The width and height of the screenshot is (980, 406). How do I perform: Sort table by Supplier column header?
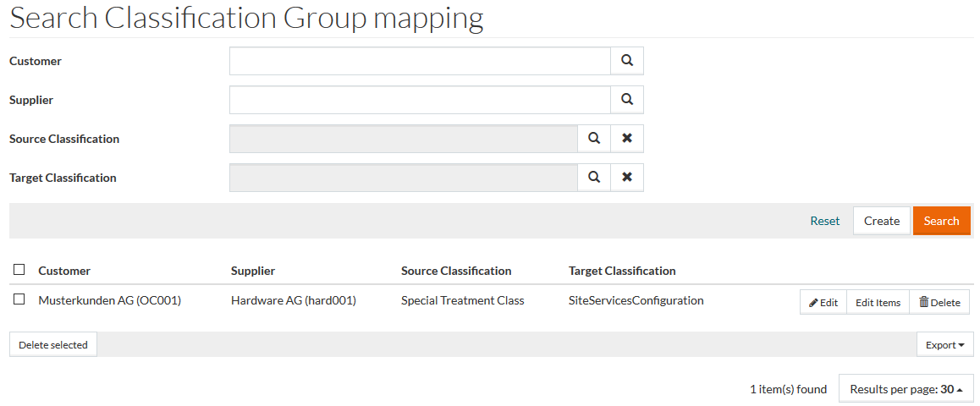(x=253, y=271)
